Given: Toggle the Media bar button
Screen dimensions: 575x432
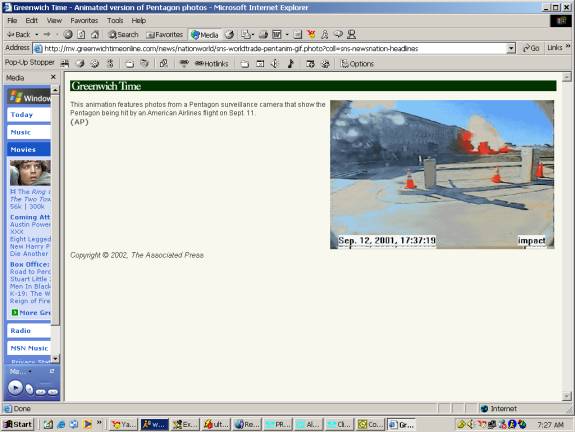Looking at the screenshot, I should point(205,35).
